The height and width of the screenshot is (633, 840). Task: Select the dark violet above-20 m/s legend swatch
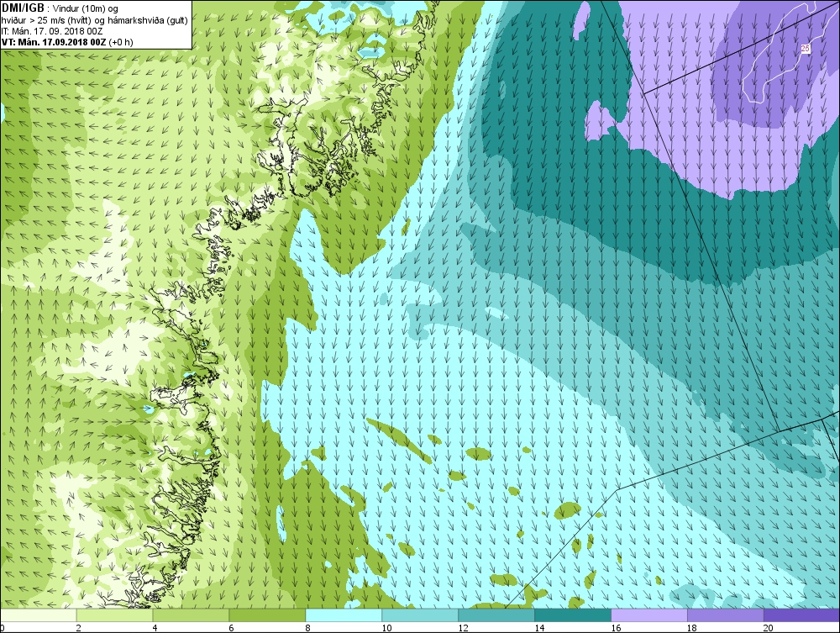pyautogui.click(x=802, y=615)
